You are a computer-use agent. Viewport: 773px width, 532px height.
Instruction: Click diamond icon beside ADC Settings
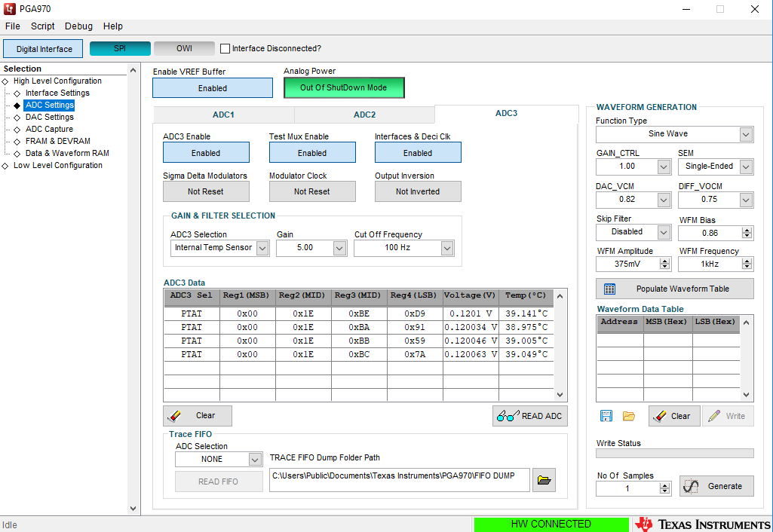click(x=17, y=105)
